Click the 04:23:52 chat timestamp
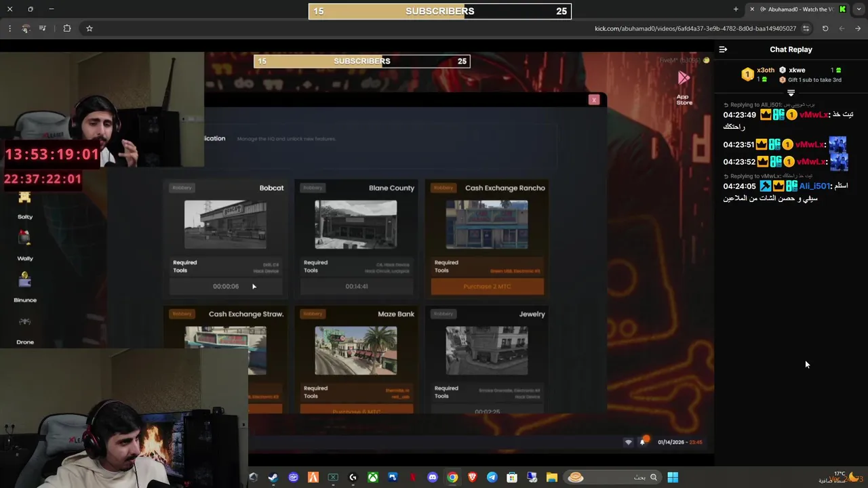 (x=739, y=162)
